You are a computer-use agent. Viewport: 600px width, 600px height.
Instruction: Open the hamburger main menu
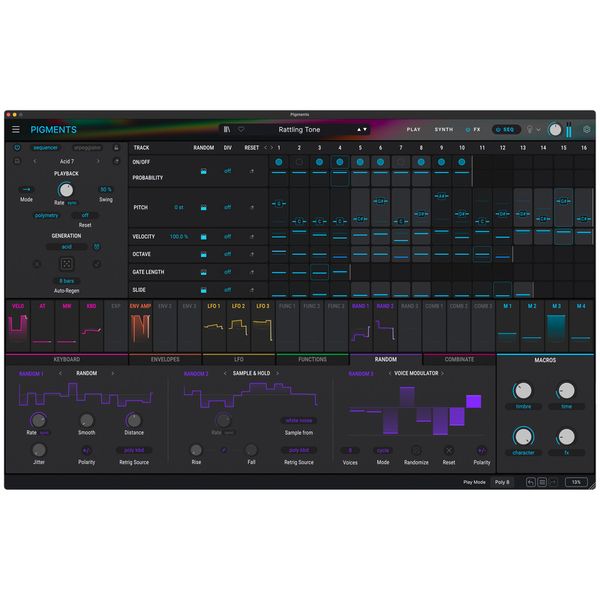[x=15, y=130]
